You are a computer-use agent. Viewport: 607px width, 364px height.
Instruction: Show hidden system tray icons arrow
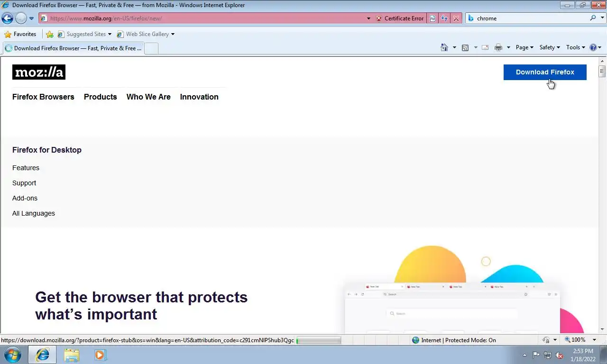(x=524, y=355)
